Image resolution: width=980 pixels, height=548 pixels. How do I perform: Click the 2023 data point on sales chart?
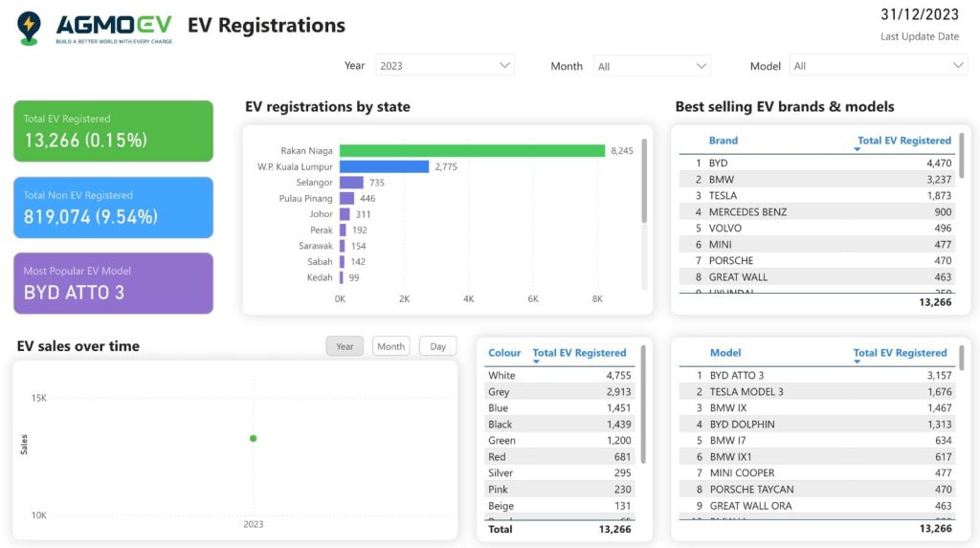coord(254,438)
